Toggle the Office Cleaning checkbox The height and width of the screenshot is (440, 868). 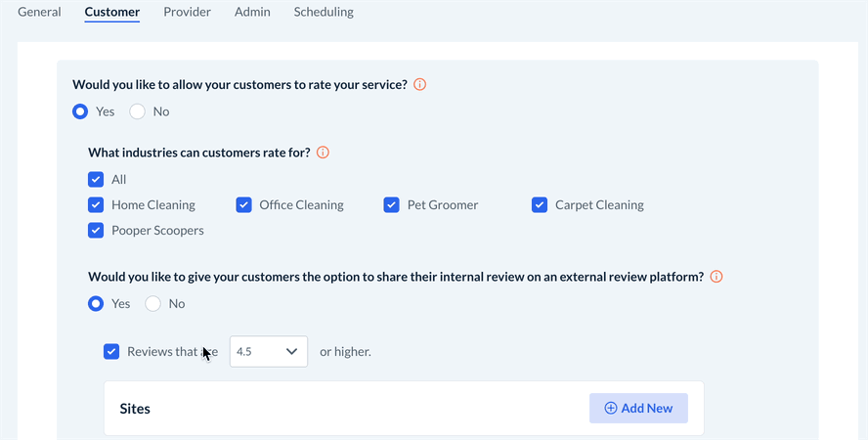(243, 205)
